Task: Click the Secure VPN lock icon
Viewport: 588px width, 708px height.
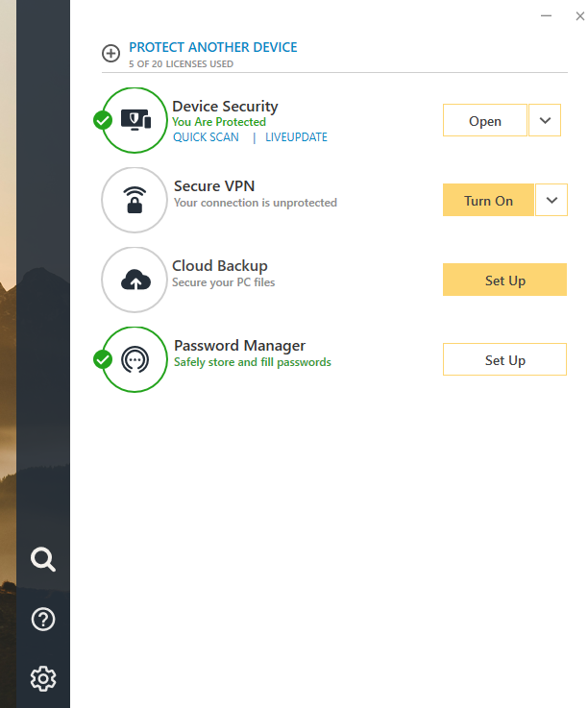Action: point(135,200)
